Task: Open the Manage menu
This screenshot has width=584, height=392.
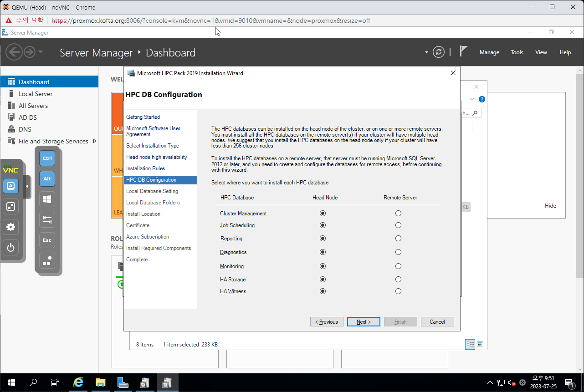Action: coord(489,52)
